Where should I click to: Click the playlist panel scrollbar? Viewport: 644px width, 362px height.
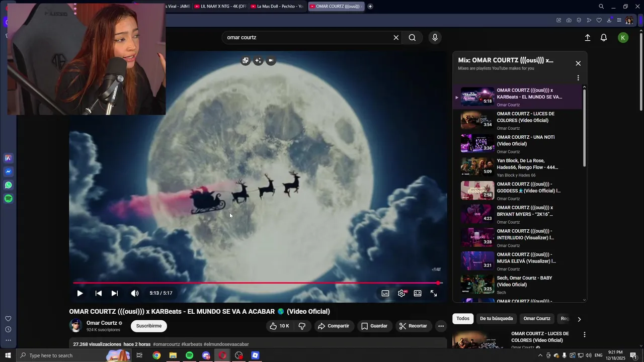pyautogui.click(x=584, y=128)
